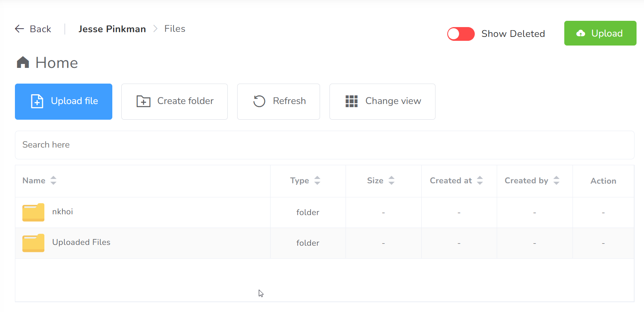Click the cloud icon on the green Upload button
The height and width of the screenshot is (312, 644).
pyautogui.click(x=581, y=33)
